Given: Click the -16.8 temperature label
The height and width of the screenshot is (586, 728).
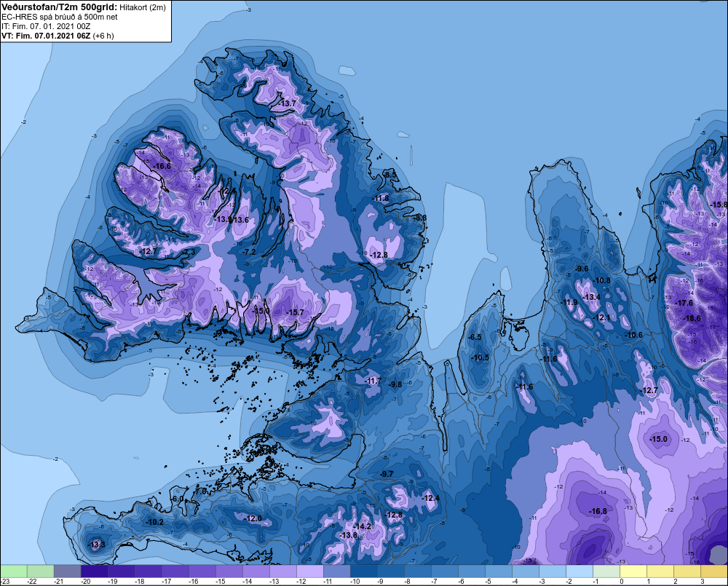Looking at the screenshot, I should [x=598, y=511].
